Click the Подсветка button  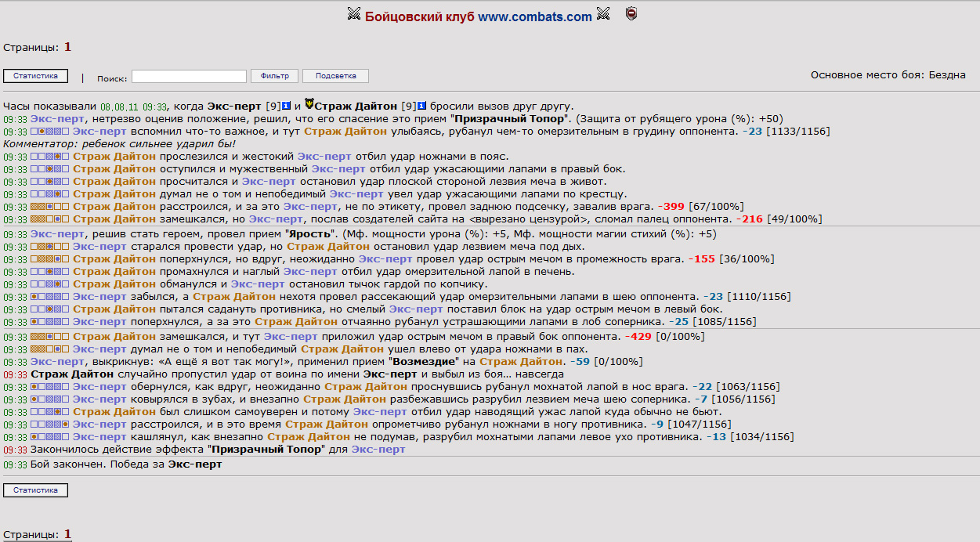pos(335,76)
